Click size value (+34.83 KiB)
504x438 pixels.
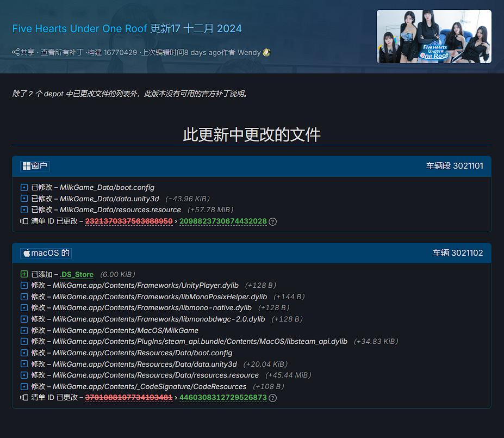tap(376, 342)
